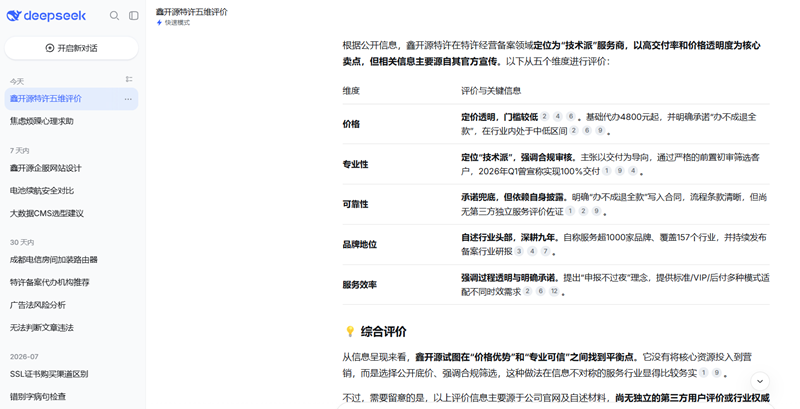
Task: Click the 品牌地位 row label
Action: point(360,244)
